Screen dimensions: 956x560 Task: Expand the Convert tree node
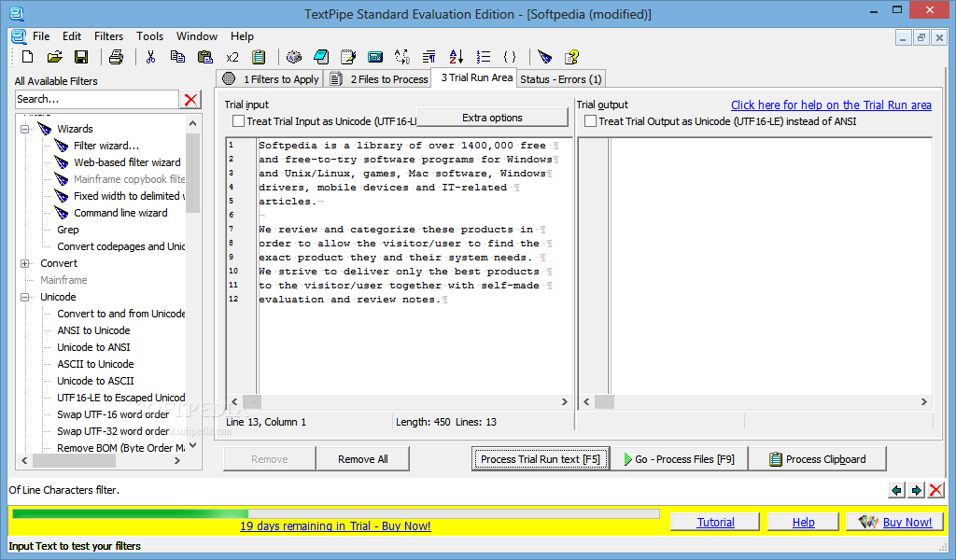tap(25, 263)
